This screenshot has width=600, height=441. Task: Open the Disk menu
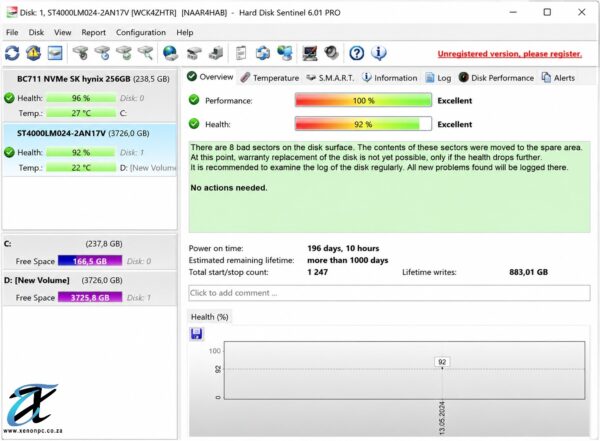(x=36, y=33)
